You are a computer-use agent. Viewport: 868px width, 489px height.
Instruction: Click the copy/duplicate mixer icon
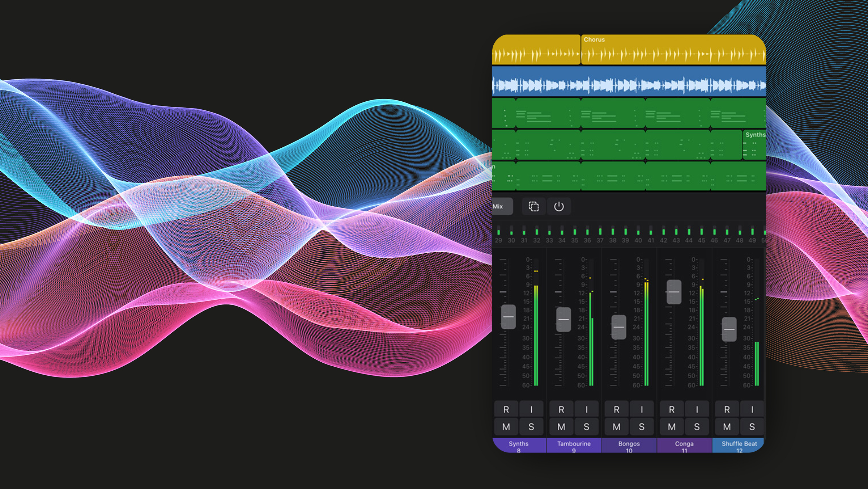pyautogui.click(x=533, y=206)
